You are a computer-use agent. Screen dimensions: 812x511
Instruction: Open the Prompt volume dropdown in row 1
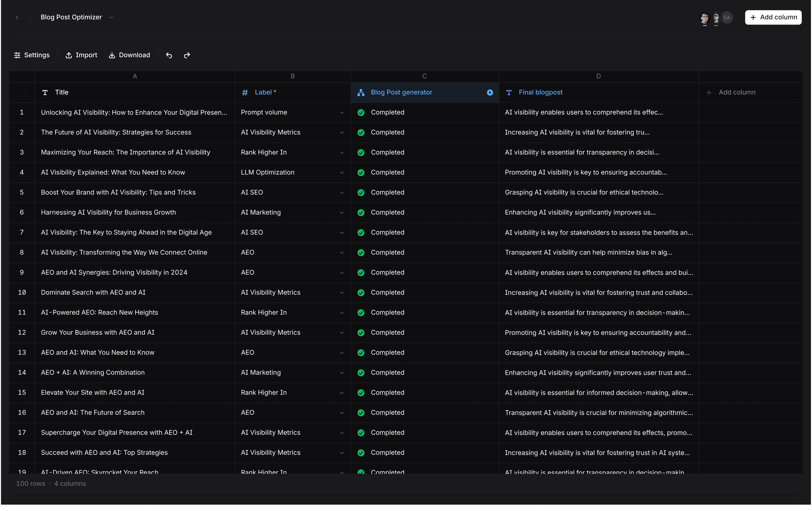click(x=342, y=113)
